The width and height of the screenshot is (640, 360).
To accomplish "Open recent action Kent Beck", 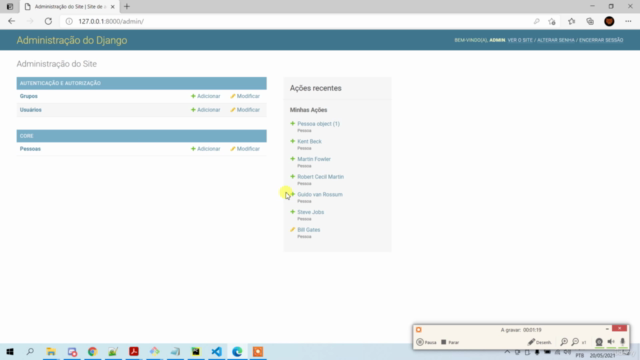I will click(309, 141).
